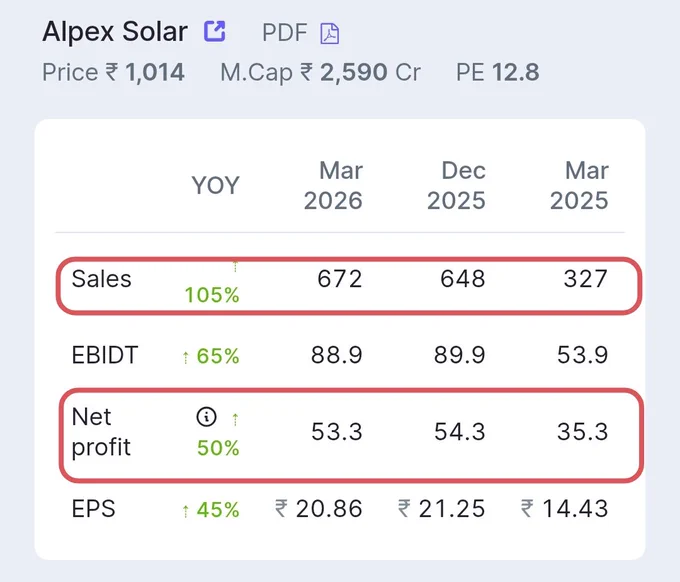Click the Net profit info icon
The height and width of the screenshot is (582, 680).
pos(206,417)
